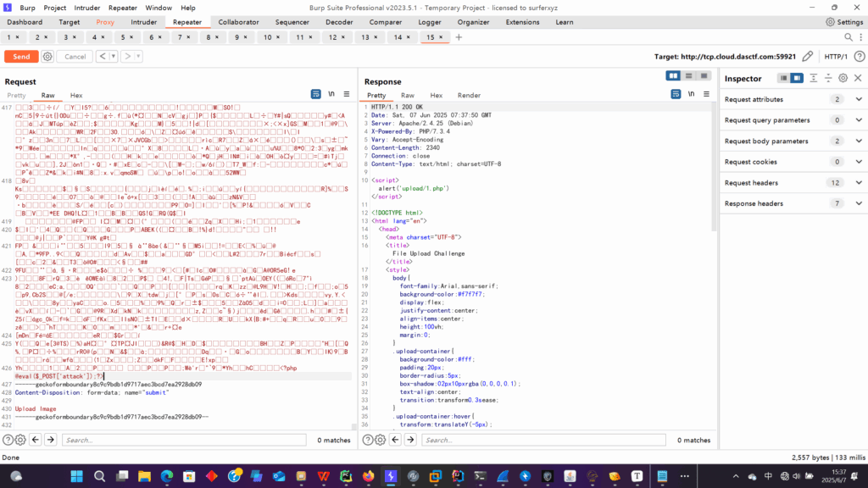Switch to the Proxy tab
The image size is (868, 488).
(105, 22)
